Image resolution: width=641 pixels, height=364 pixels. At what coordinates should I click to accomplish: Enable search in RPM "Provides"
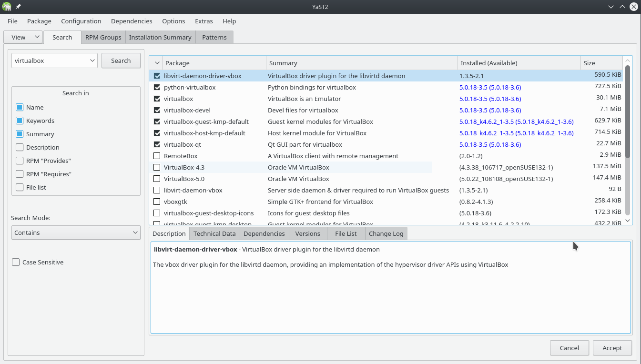[x=20, y=161]
